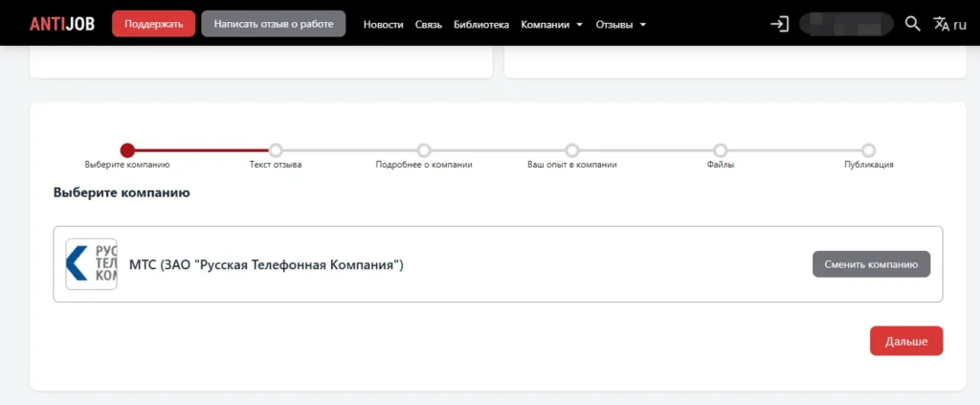The image size is (980, 405).
Task: Open the Новости menu item
Action: [x=383, y=24]
